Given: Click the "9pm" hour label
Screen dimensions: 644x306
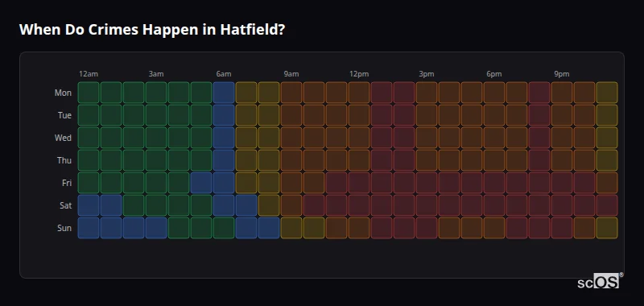Looking at the screenshot, I should click(x=561, y=74).
